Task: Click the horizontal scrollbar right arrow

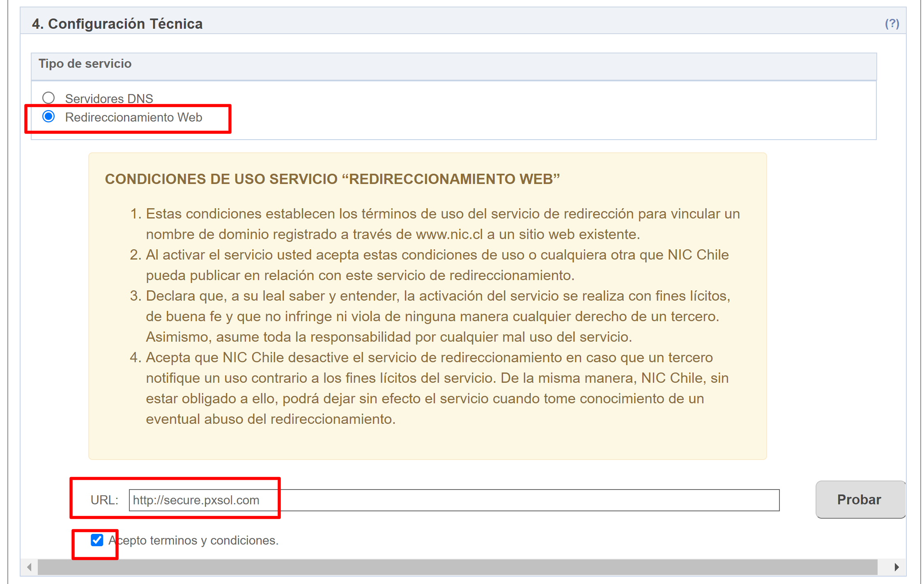Action: click(x=896, y=567)
